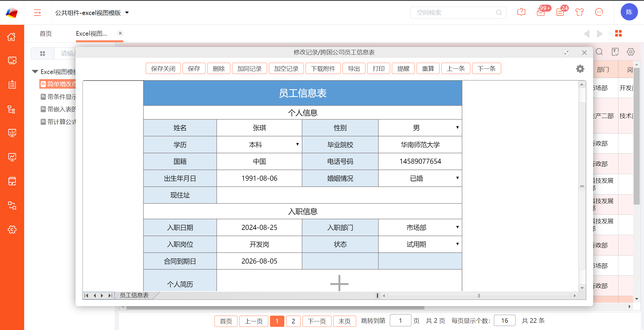Click the 重算 button
The width and height of the screenshot is (644, 330).
click(428, 68)
